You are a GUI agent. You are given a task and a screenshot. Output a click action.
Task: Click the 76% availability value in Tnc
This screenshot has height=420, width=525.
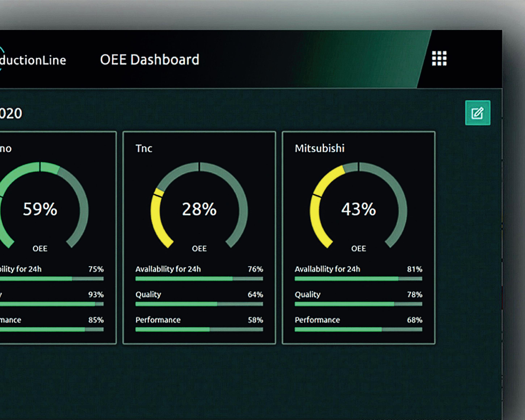point(255,269)
